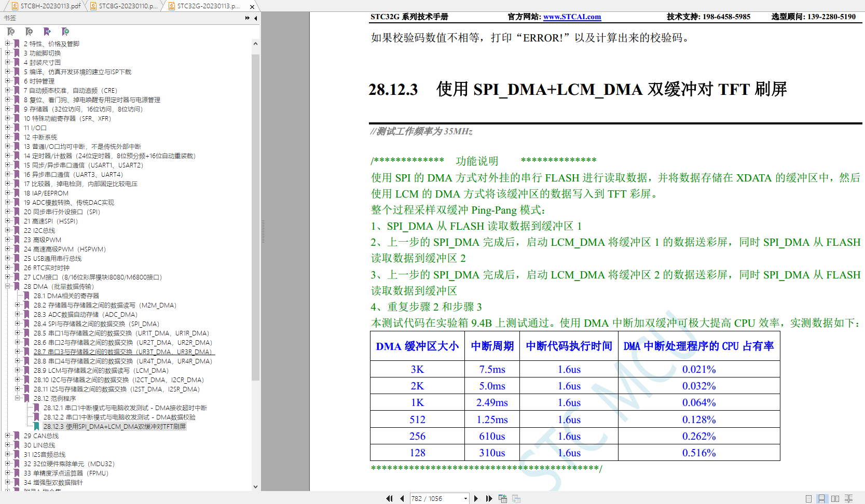865x504 pixels.
Task: Click the expand bookmarks panel double-arrow
Action: 248,18
